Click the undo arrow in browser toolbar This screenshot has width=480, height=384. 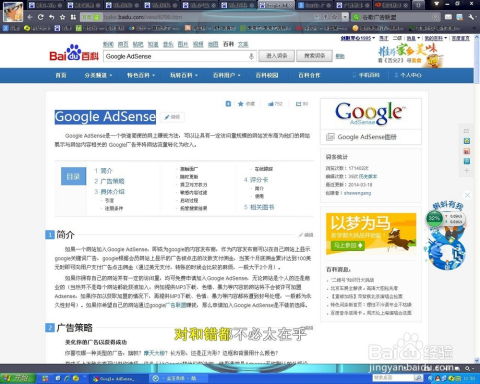pos(51,17)
